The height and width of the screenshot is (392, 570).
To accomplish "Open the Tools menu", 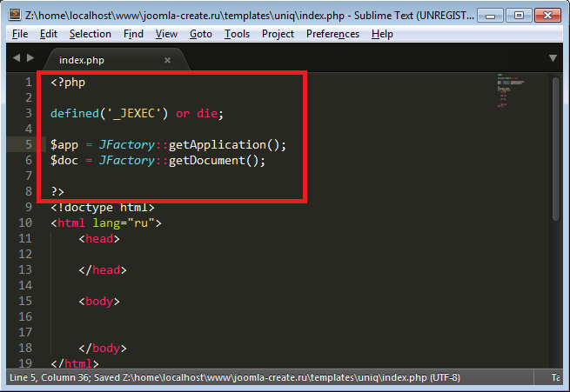I will (x=237, y=34).
